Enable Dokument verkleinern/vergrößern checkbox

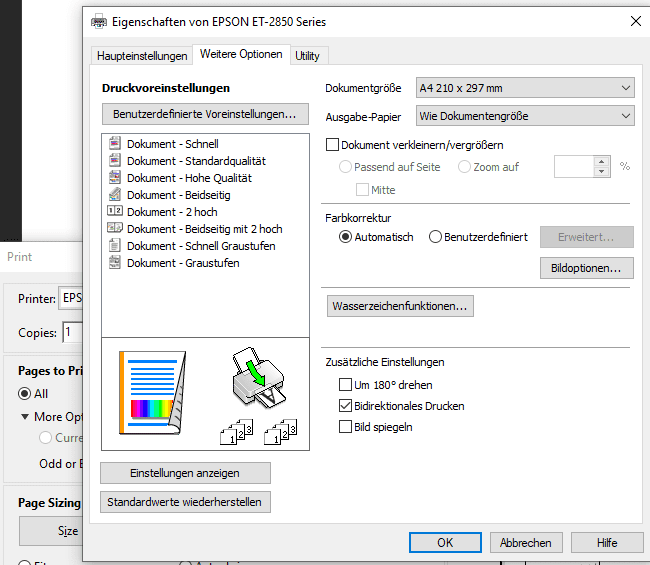332,145
